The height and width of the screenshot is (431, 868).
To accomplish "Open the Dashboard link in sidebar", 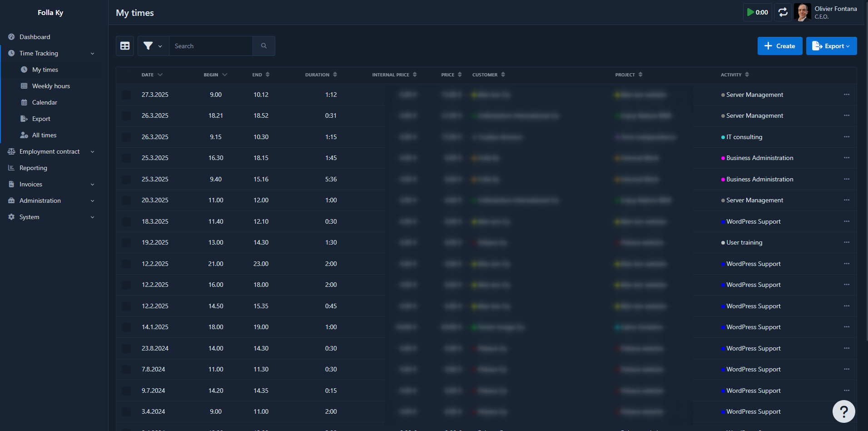I will coord(35,37).
